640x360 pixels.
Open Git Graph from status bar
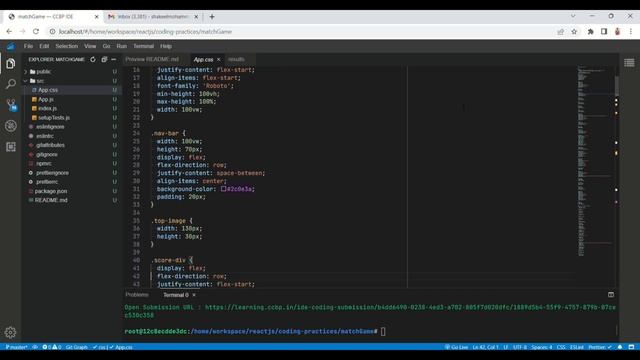(76, 347)
